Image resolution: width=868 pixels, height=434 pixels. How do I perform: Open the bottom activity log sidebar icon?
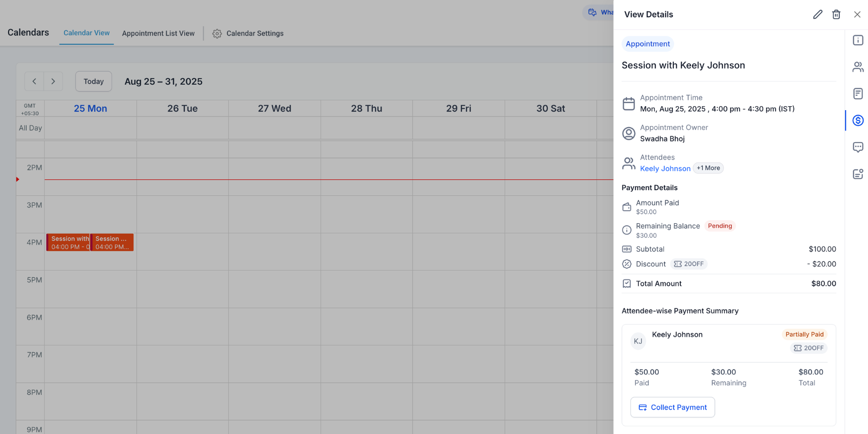point(858,174)
